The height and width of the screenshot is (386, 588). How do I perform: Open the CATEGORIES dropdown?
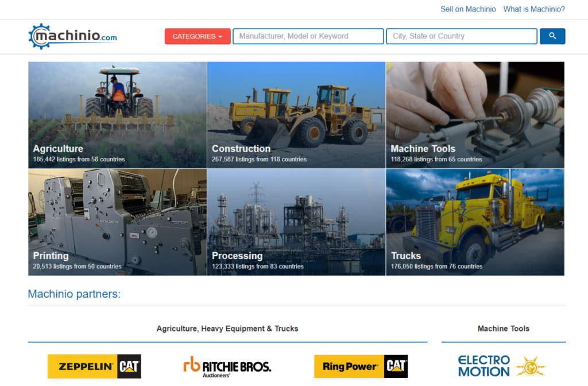pos(198,36)
